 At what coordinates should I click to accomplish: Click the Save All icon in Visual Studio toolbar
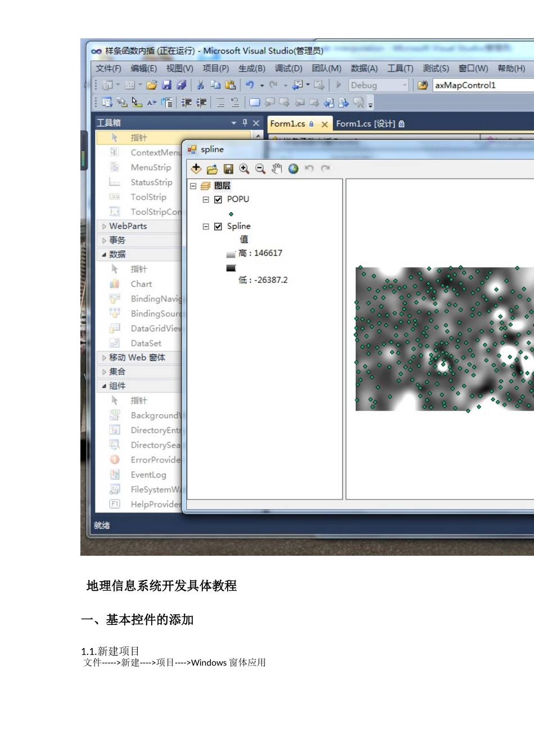point(181,85)
